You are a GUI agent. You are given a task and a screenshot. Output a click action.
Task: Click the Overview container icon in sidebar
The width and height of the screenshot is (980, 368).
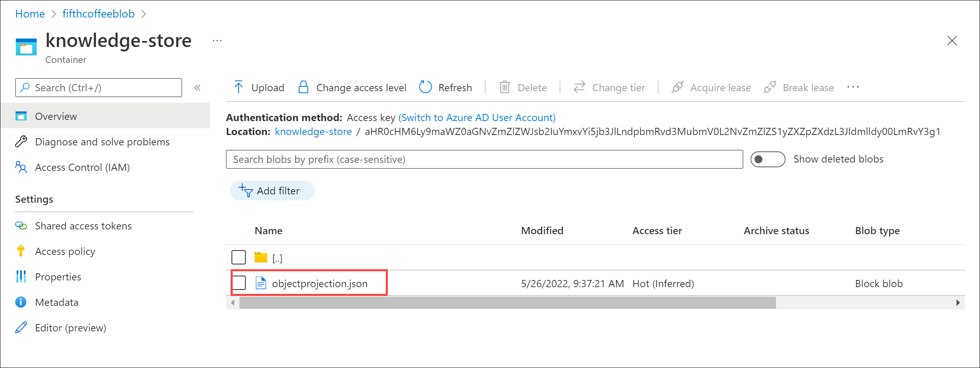(x=21, y=116)
